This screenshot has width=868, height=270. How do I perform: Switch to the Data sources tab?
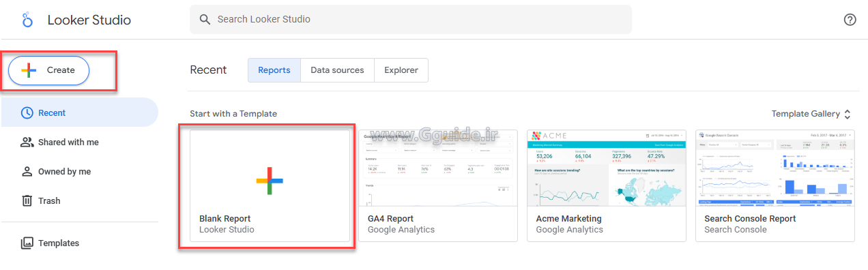337,70
